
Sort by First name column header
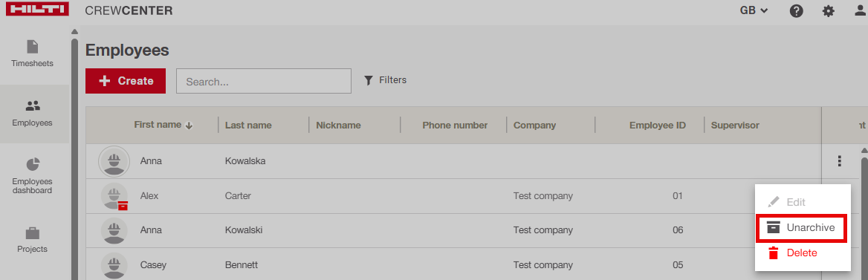[158, 125]
